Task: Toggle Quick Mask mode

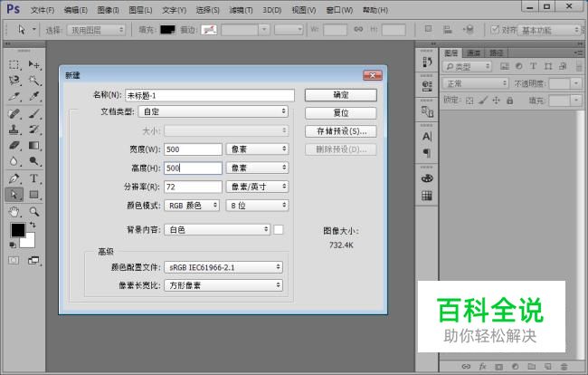Action: (14, 260)
